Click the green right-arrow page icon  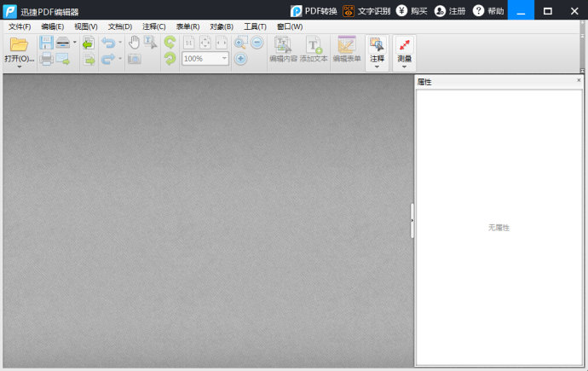coord(89,59)
